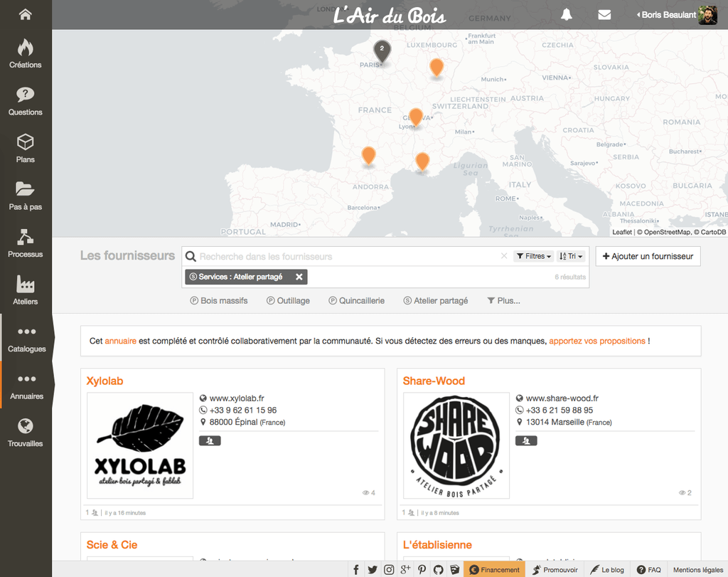
Task: Click the OpenStreetMap attribution link
Action: 667,232
